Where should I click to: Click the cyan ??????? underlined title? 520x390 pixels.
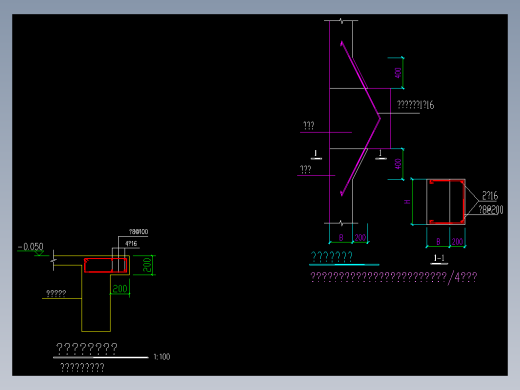(332, 257)
